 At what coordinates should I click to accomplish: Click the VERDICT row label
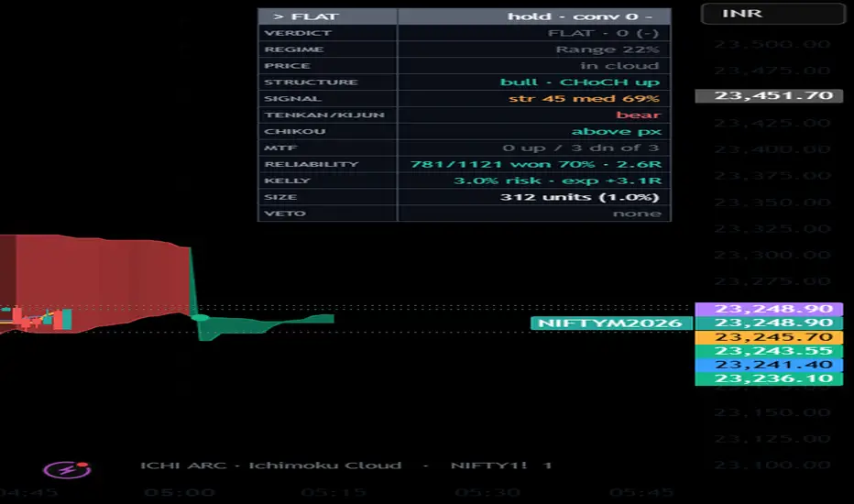298,33
